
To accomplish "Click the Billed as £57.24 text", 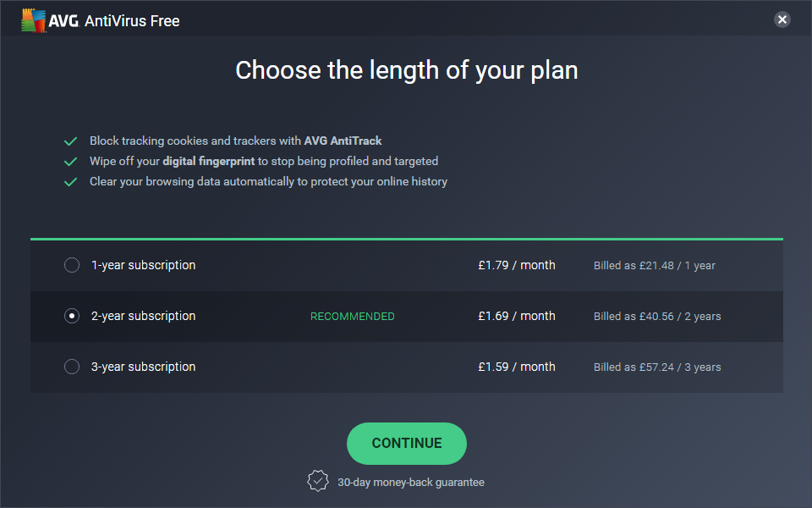I will click(x=657, y=367).
